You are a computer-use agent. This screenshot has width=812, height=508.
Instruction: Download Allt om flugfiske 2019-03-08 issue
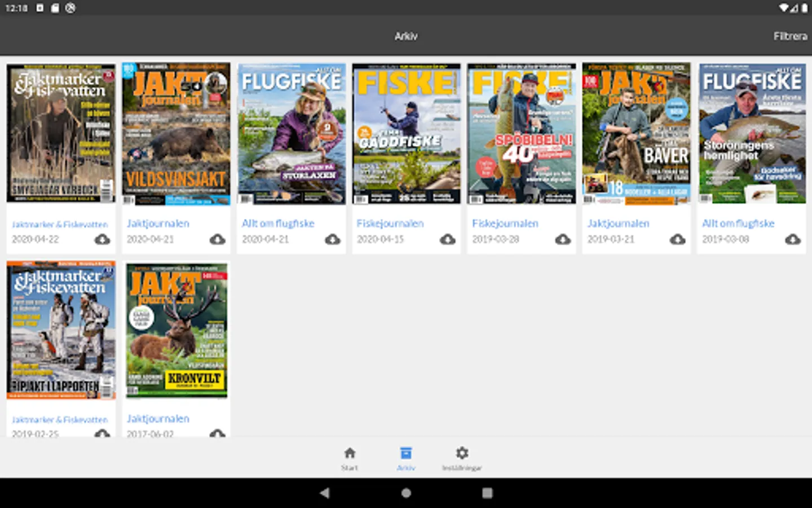(793, 239)
